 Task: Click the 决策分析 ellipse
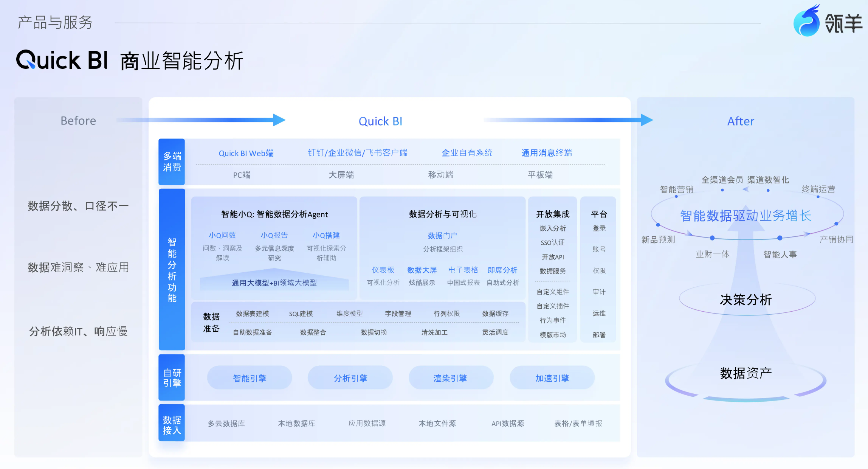click(x=746, y=300)
